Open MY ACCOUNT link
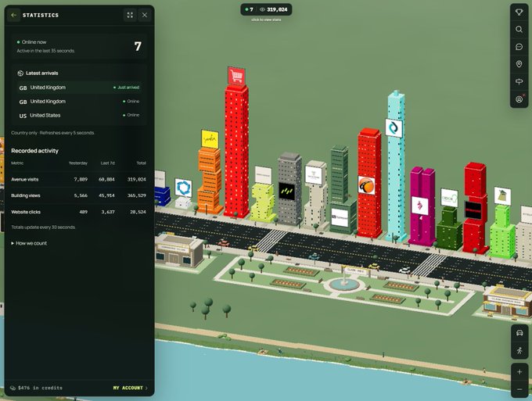The image size is (532, 401). pos(131,388)
